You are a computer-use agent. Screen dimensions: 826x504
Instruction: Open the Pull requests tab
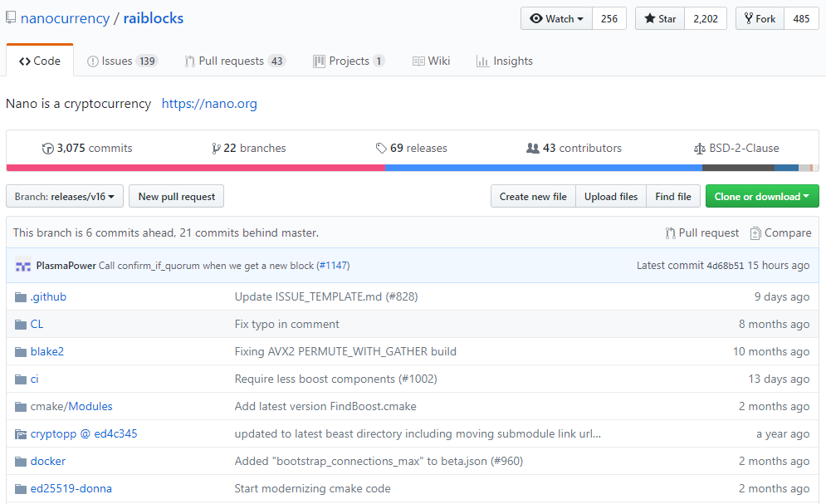(x=234, y=61)
